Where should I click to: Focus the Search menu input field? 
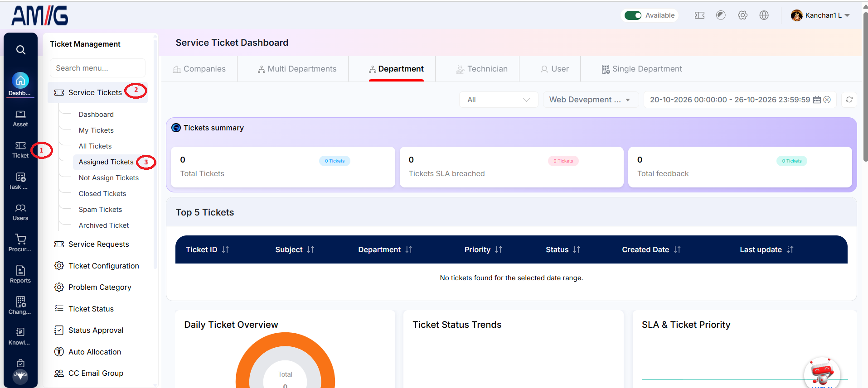tap(97, 68)
